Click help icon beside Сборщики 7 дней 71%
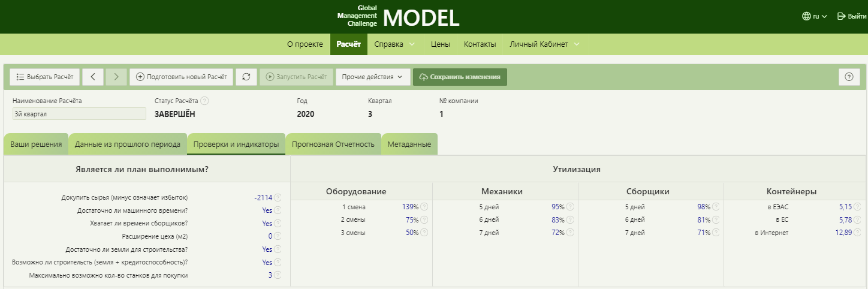The image size is (868, 289). coord(716,233)
